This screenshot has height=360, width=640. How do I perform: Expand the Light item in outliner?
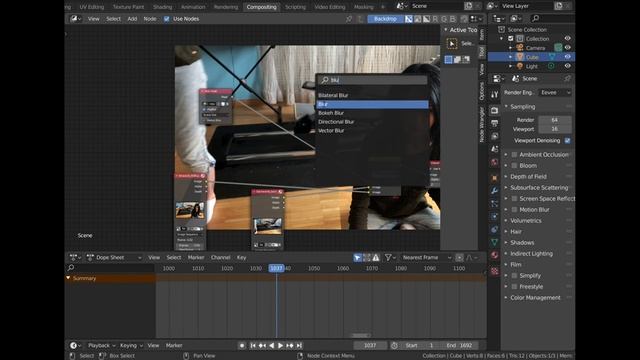pos(510,66)
